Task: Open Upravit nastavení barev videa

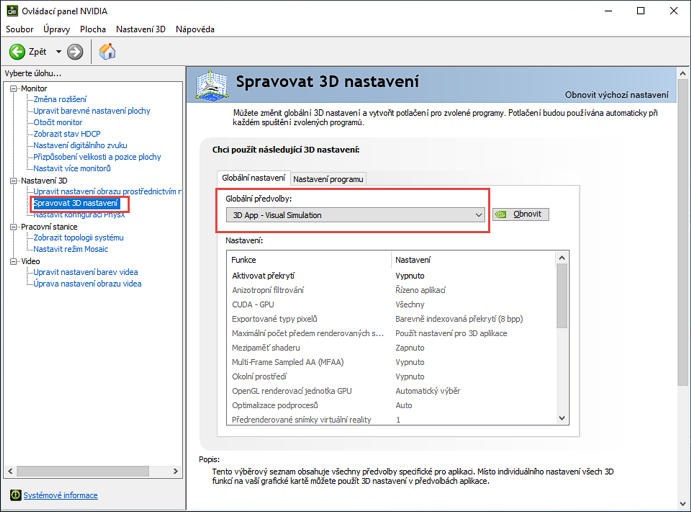Action: (x=85, y=272)
